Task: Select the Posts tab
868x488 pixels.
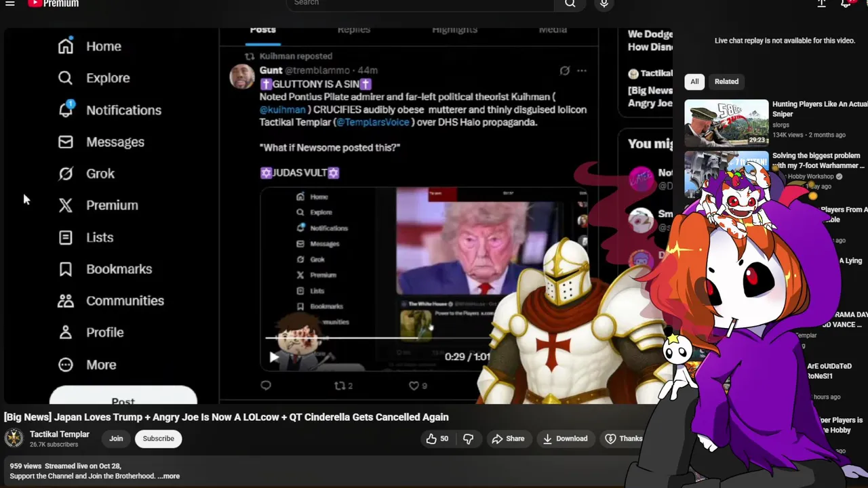Action: click(262, 30)
